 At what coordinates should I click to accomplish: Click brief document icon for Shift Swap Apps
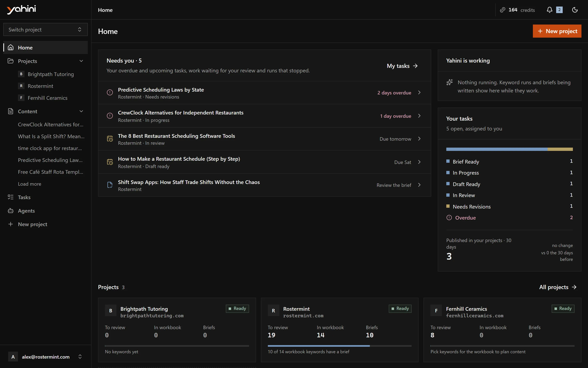110,185
